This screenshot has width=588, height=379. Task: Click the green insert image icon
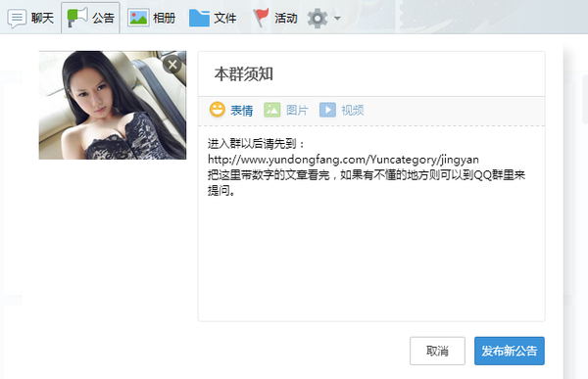(271, 110)
